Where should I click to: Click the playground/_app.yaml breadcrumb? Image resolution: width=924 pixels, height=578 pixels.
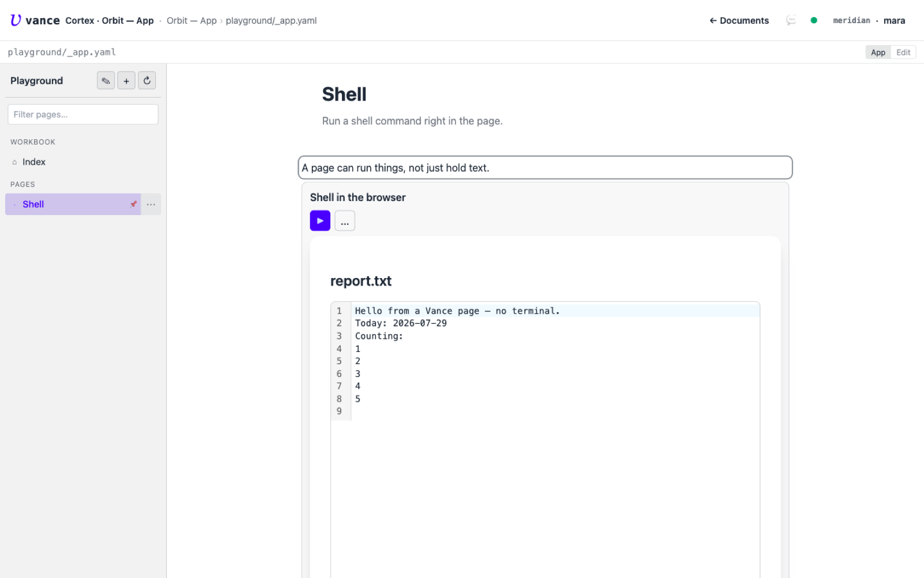[x=271, y=20]
